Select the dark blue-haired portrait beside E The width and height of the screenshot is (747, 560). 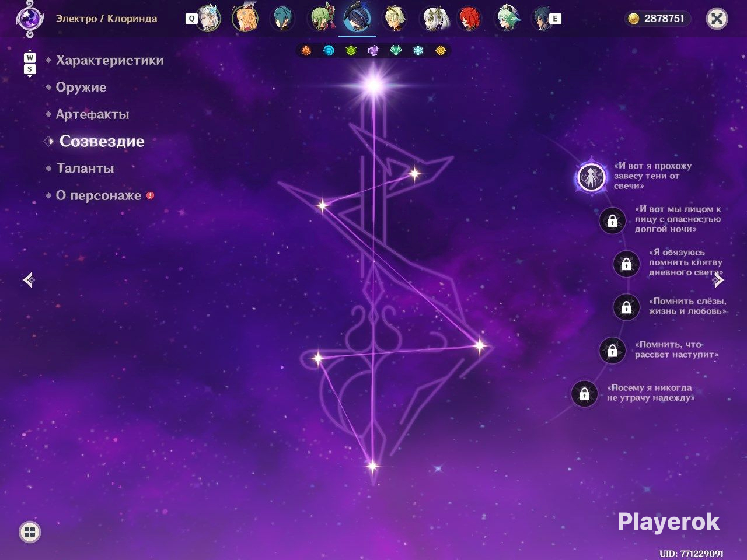(543, 19)
